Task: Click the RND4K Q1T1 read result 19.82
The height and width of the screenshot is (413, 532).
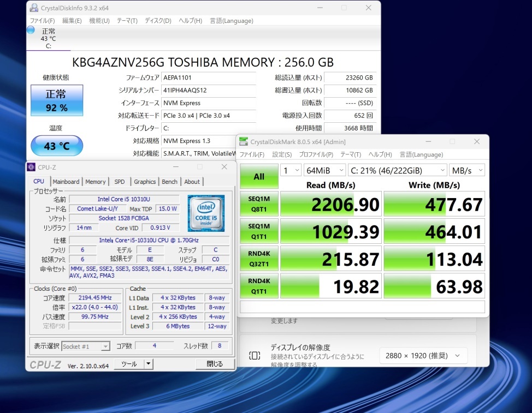Action: [331, 286]
